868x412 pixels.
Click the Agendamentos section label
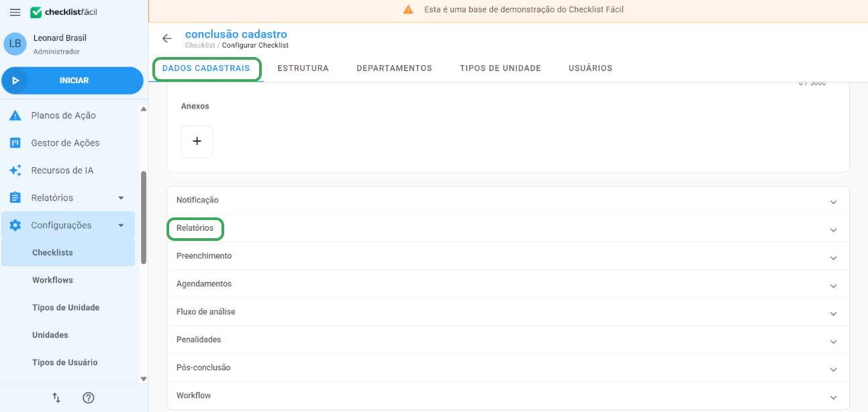point(204,284)
